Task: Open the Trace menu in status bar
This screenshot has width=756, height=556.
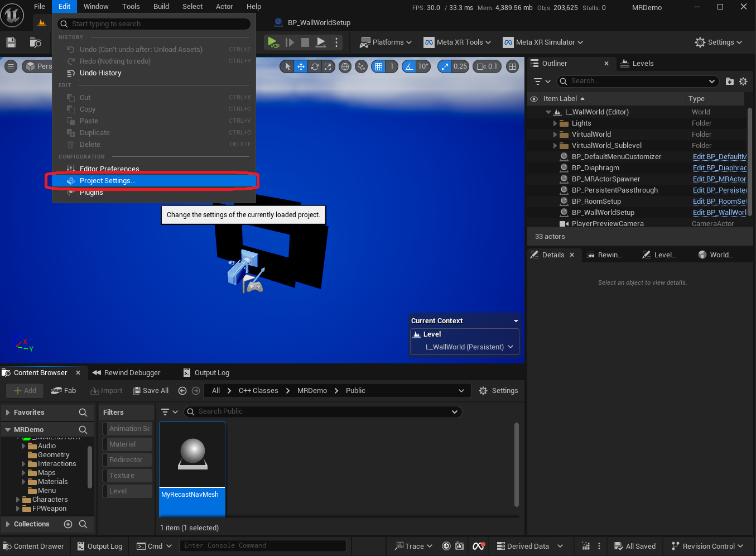Action: [413, 546]
